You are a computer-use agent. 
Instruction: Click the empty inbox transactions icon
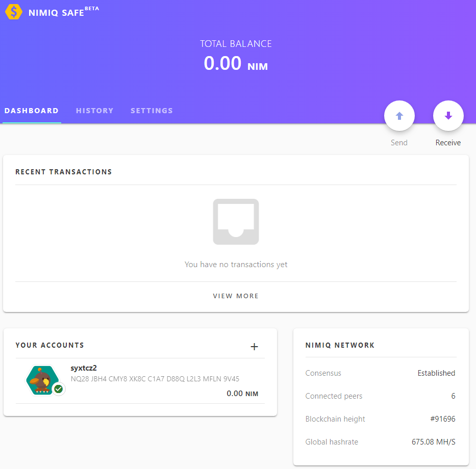click(x=236, y=222)
